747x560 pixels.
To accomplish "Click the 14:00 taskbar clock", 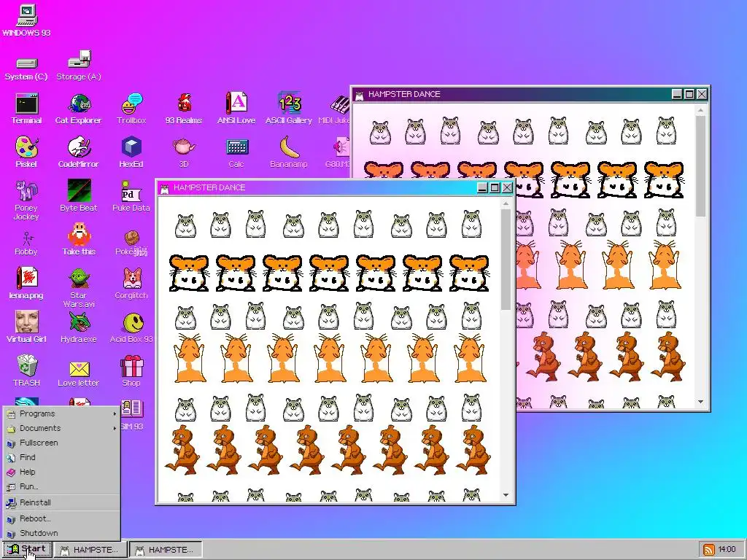I will 727,550.
